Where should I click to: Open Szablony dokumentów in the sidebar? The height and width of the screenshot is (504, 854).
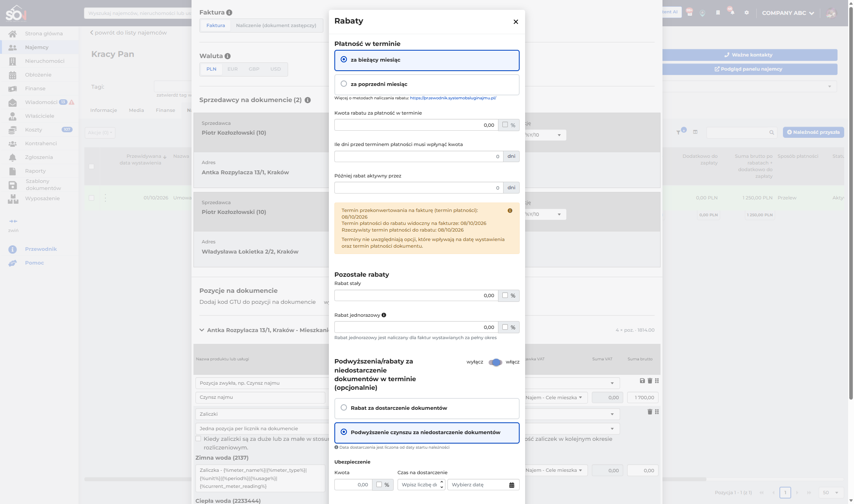[39, 185]
